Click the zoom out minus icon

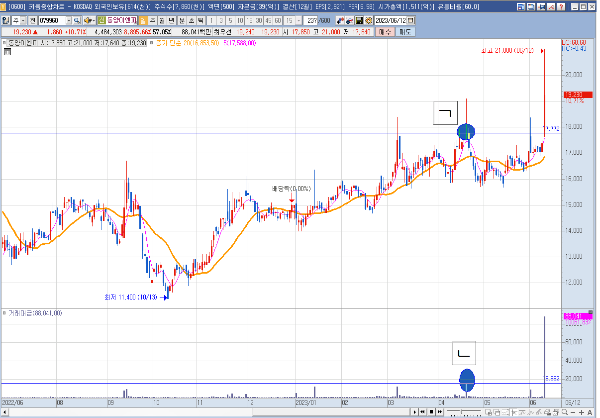tap(573, 412)
